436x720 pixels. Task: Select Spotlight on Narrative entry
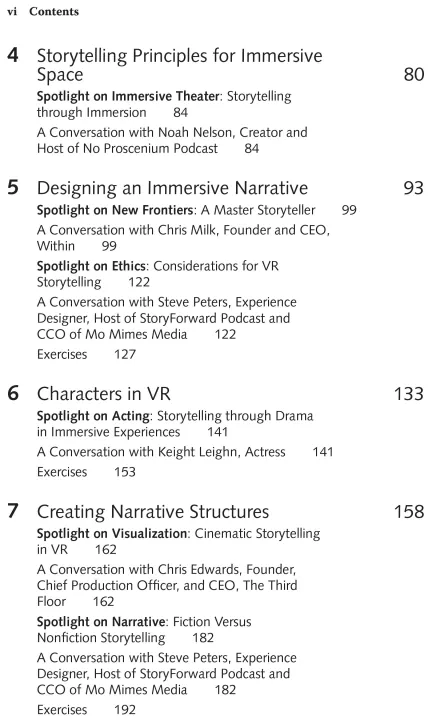(x=144, y=630)
